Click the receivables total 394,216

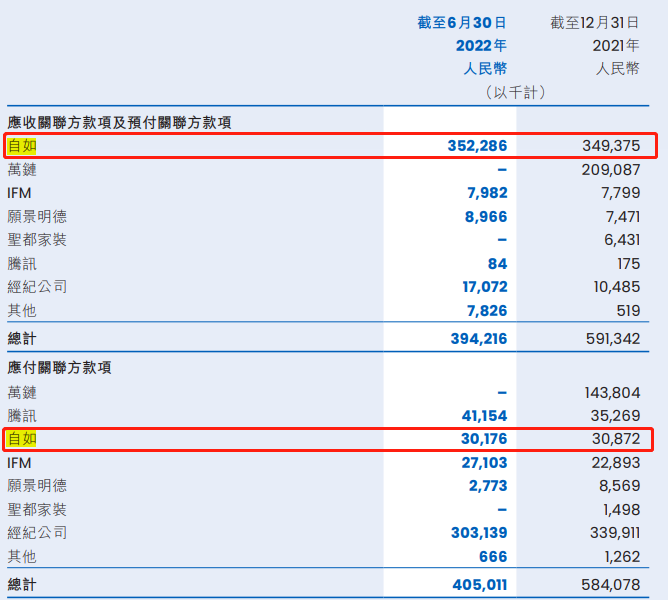(x=477, y=339)
